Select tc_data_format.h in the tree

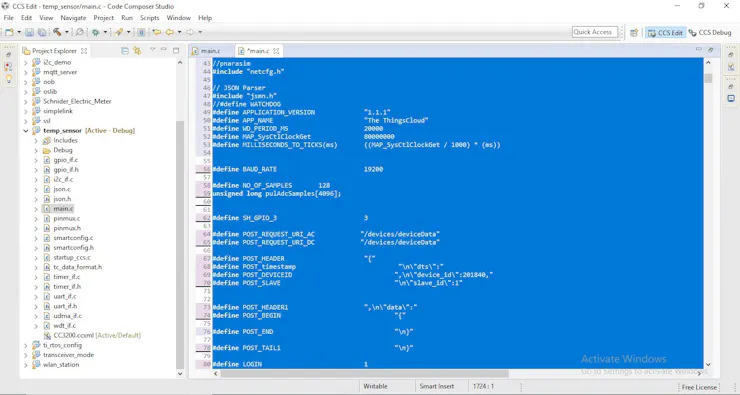(x=77, y=267)
